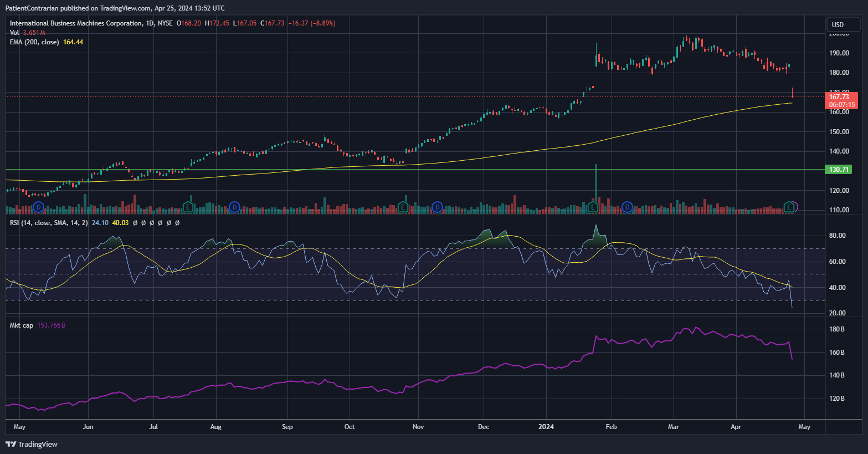868x454 pixels.
Task: Click the RSI moving average value 40.03
Action: 120,223
